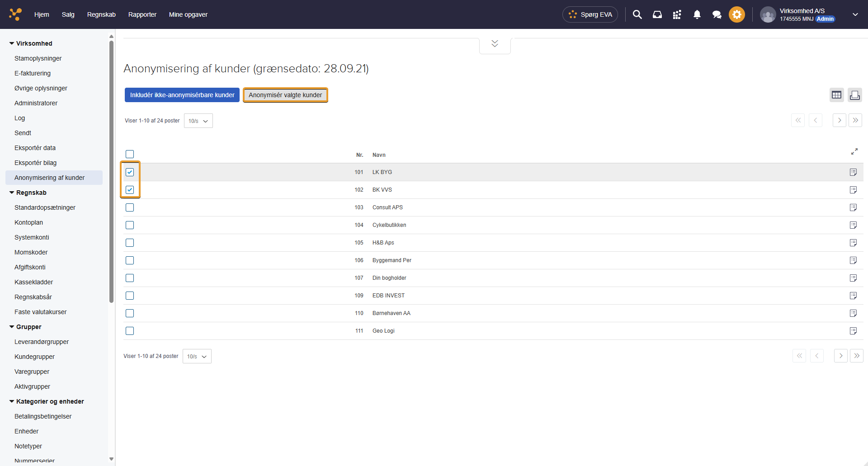The width and height of the screenshot is (868, 466).
Task: Click the Spørg EVA button
Action: tap(590, 14)
